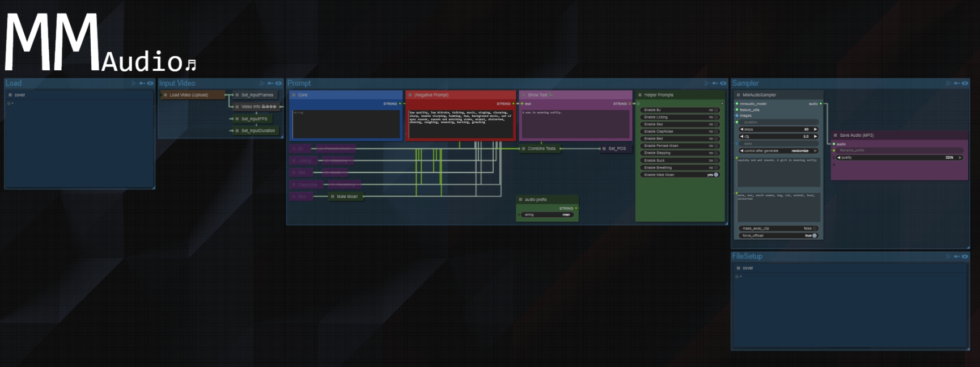Click the Show Text output area
Screen dimensions: 980x367
tap(575, 124)
